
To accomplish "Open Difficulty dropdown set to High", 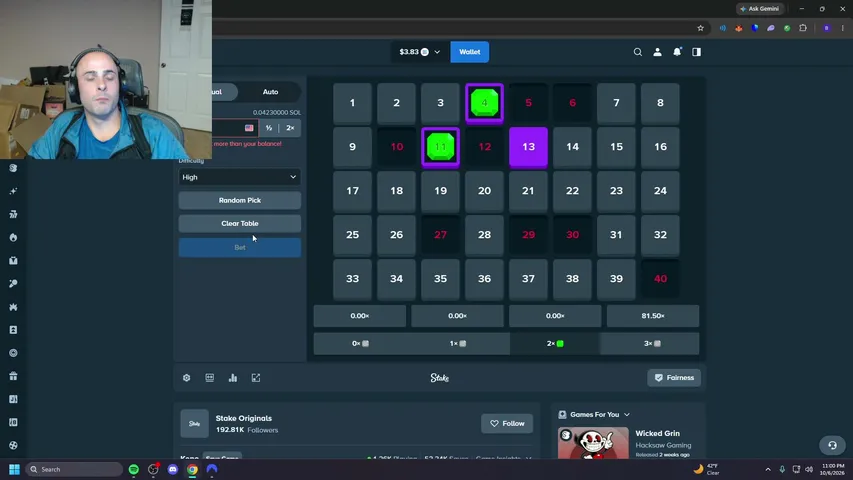I will click(239, 177).
